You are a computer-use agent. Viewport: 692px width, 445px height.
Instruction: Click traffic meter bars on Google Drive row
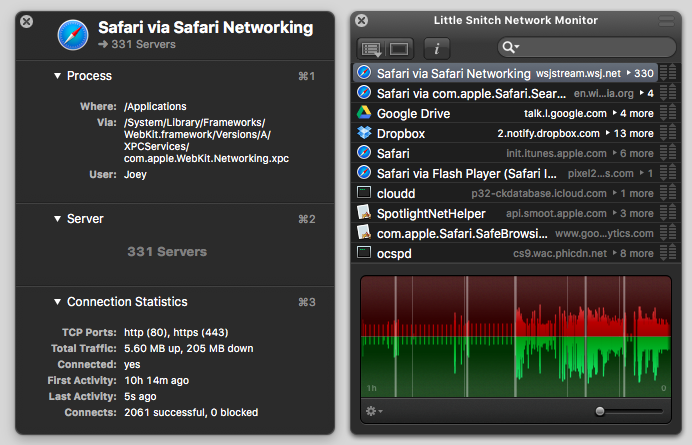(668, 112)
